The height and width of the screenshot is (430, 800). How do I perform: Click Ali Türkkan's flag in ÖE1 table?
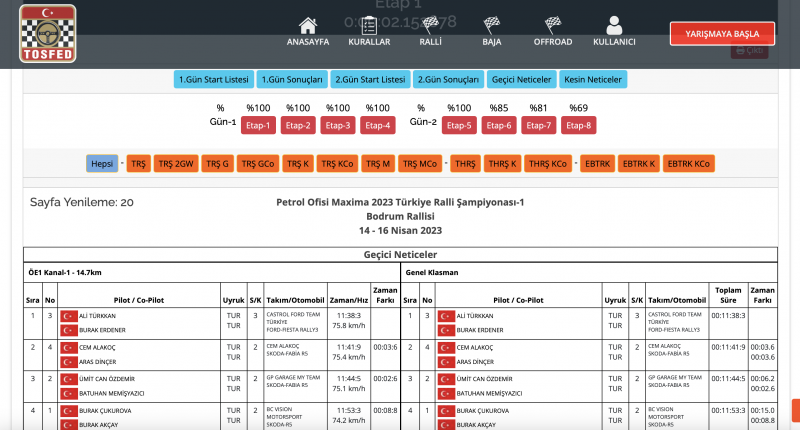[x=69, y=316]
